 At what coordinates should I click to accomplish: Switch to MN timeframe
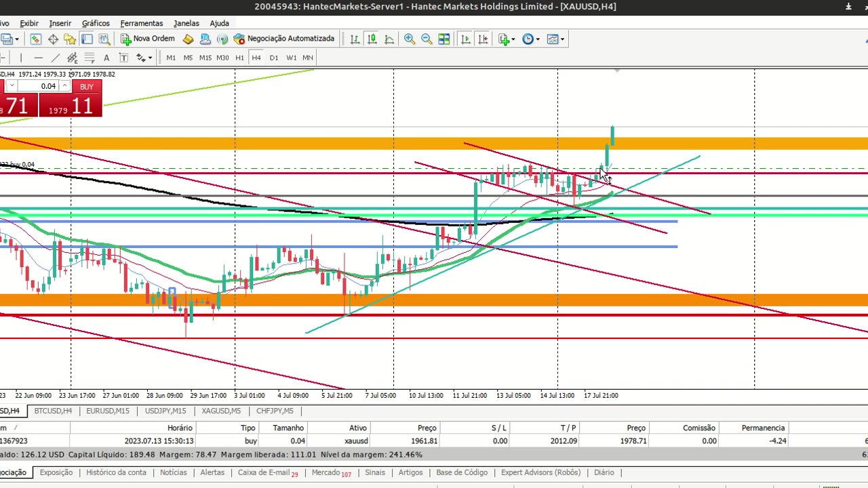[308, 58]
